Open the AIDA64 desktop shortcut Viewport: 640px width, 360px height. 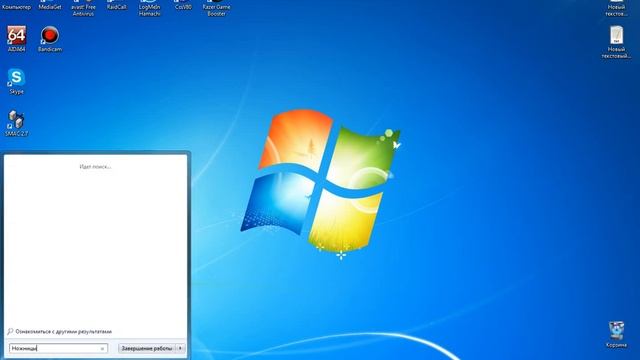[16, 39]
